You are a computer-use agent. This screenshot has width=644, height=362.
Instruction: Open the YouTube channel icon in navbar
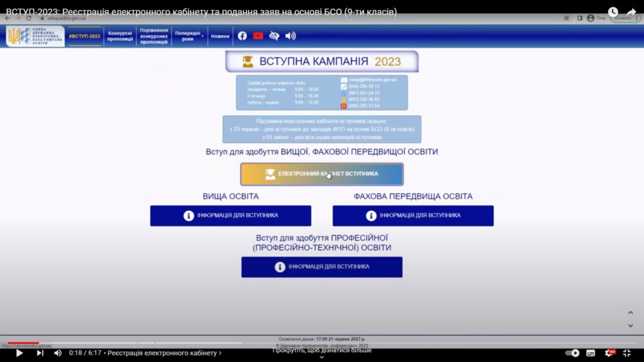258,36
